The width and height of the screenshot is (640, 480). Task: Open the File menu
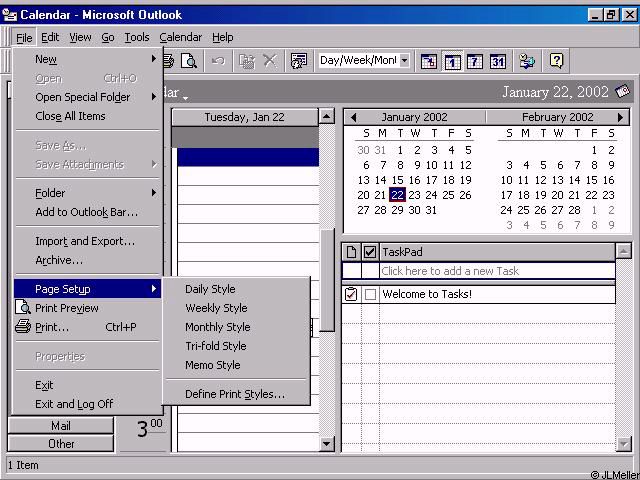click(24, 38)
